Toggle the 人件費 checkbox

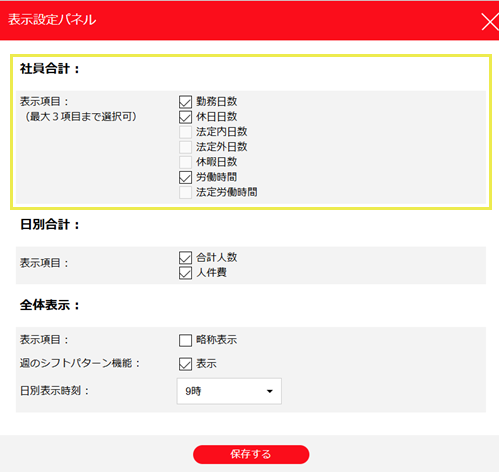pyautogui.click(x=185, y=273)
